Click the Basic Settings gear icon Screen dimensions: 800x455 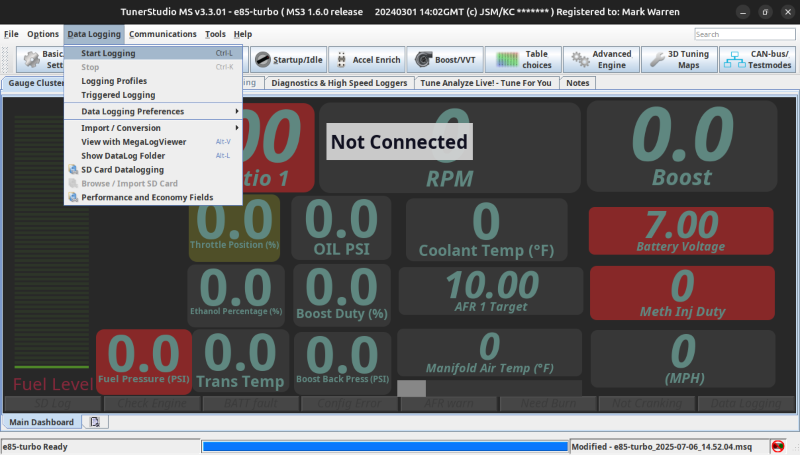pos(32,60)
